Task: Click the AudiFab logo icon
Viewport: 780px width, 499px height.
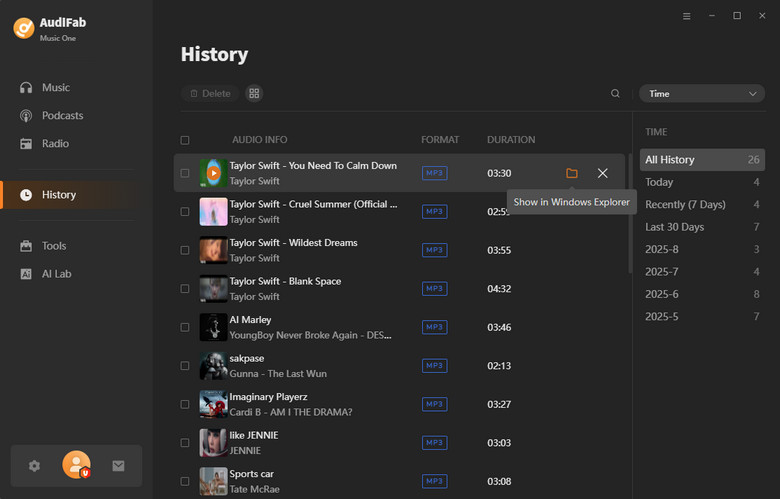Action: click(23, 28)
